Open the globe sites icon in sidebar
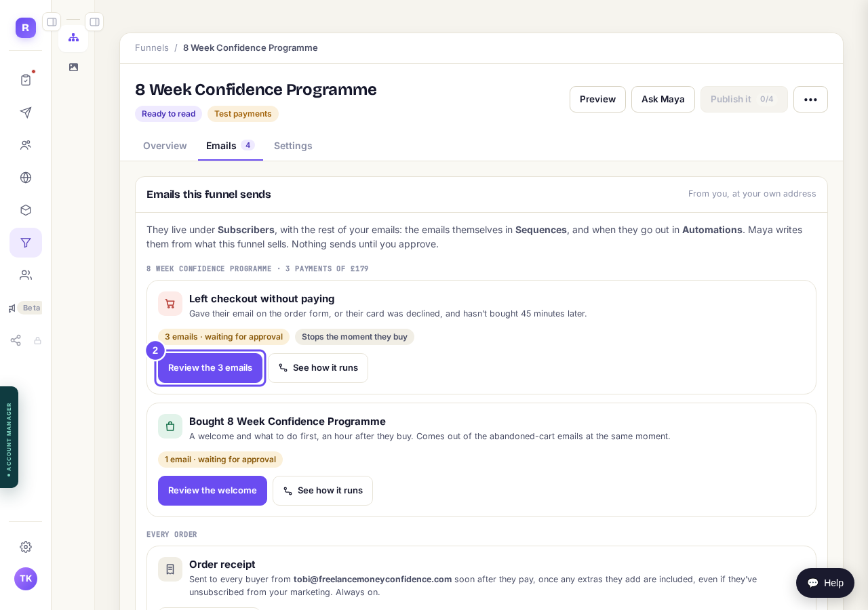This screenshot has height=610, width=868. [x=26, y=178]
